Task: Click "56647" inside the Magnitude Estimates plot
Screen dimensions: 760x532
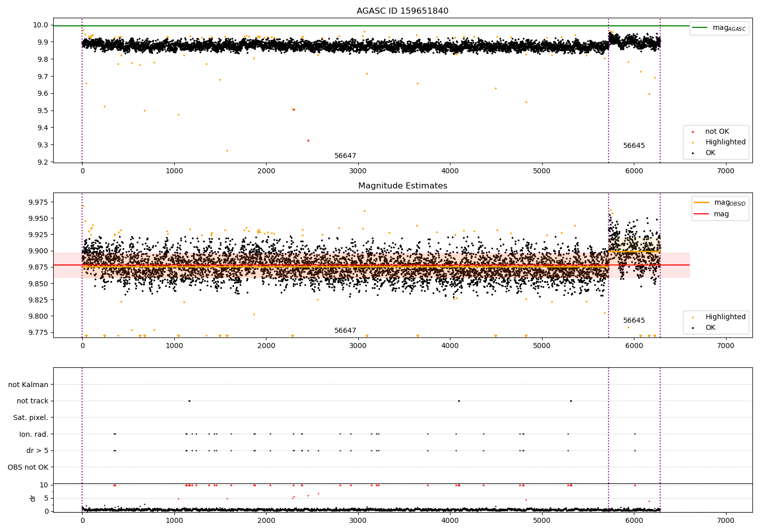Action: coord(345,331)
